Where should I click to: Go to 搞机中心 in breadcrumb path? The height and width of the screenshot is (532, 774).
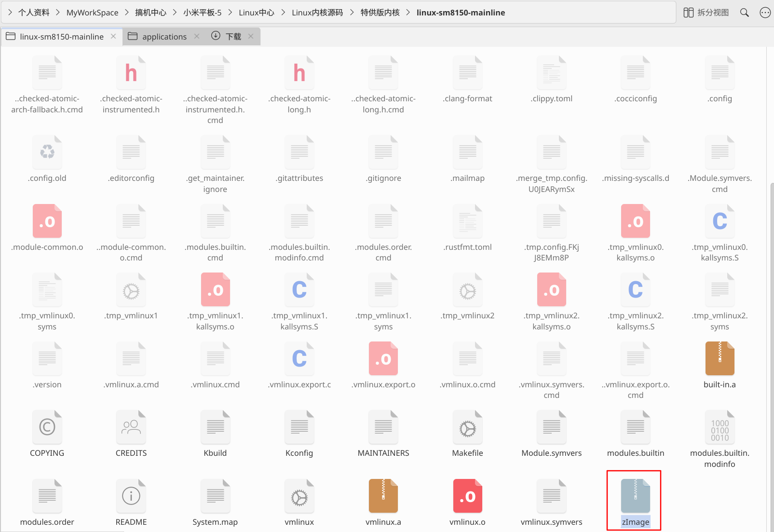pos(150,13)
